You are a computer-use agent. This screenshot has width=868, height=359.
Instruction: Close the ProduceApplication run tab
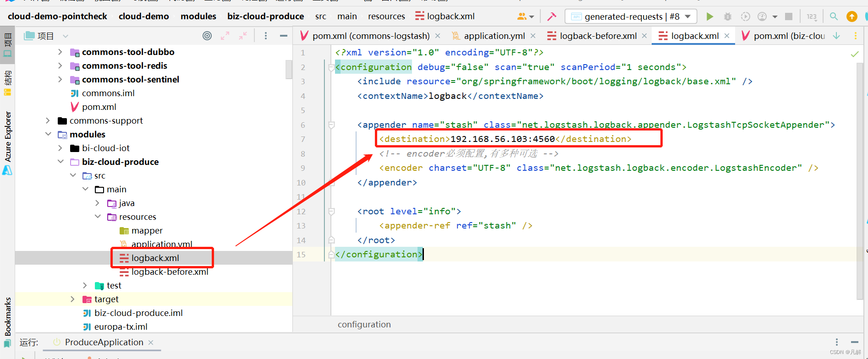tap(151, 343)
